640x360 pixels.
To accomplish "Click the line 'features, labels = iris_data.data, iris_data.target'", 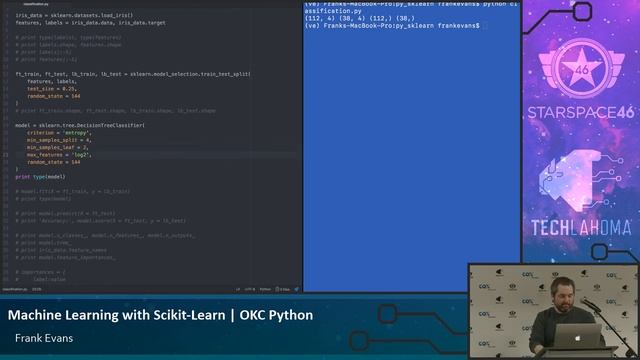I will pyautogui.click(x=91, y=23).
